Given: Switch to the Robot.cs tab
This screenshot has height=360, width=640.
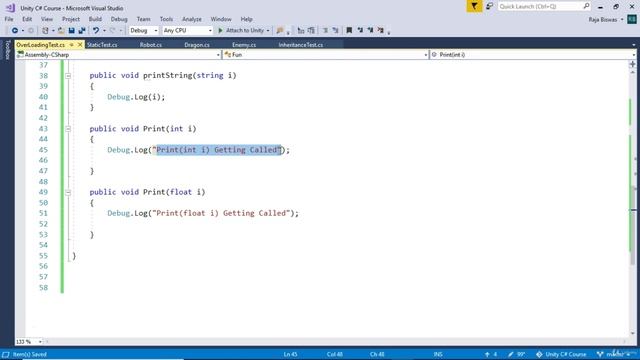Looking at the screenshot, I should click(x=151, y=45).
